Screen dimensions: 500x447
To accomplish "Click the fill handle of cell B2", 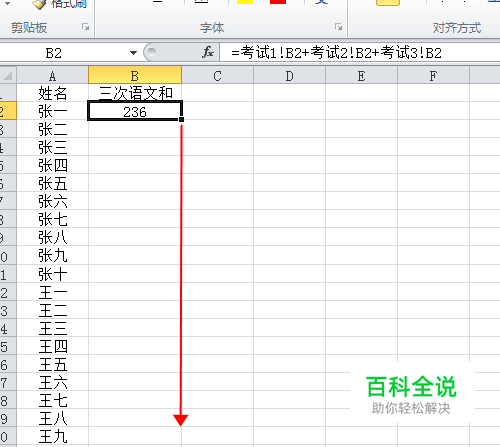I will [x=181, y=119].
